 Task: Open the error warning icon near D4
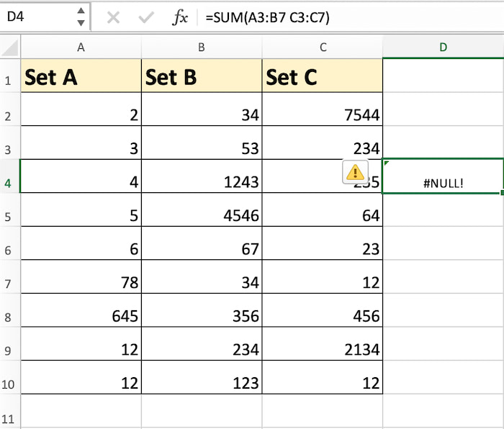click(355, 172)
